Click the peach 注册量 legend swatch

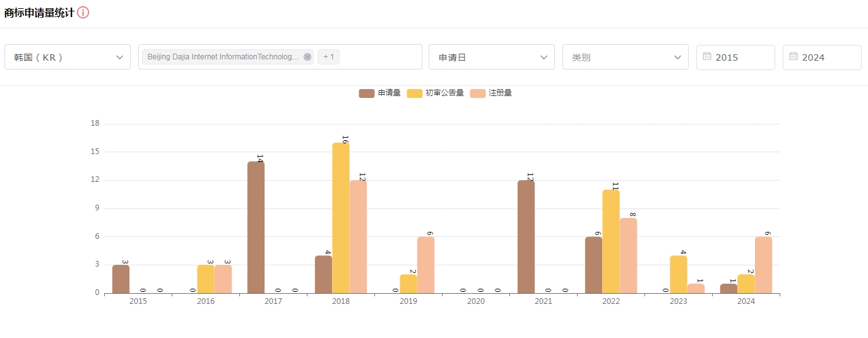click(478, 93)
